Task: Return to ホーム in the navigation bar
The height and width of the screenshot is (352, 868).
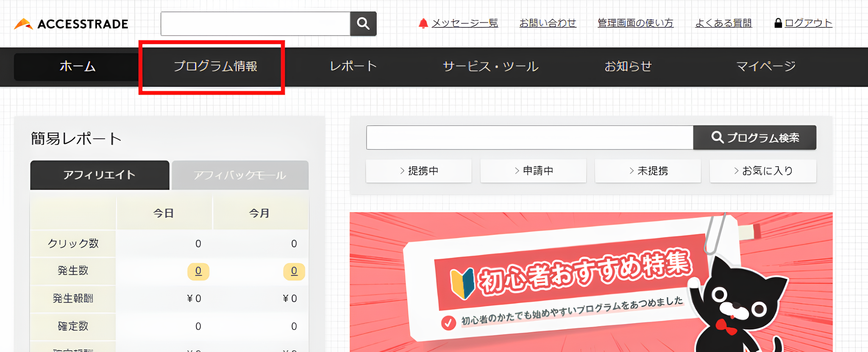Action: pyautogui.click(x=78, y=67)
